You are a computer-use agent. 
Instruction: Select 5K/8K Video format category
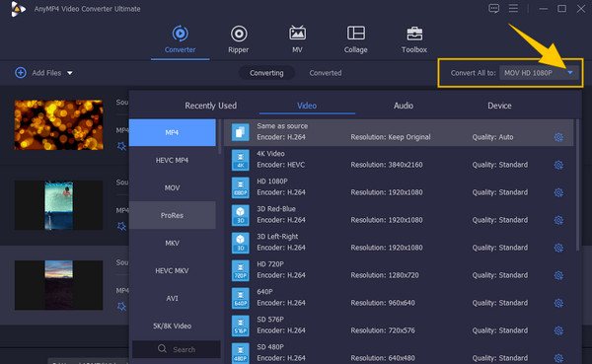pyautogui.click(x=172, y=326)
